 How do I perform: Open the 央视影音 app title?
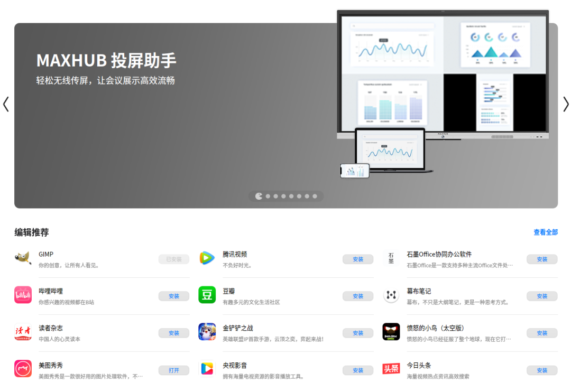click(x=235, y=365)
